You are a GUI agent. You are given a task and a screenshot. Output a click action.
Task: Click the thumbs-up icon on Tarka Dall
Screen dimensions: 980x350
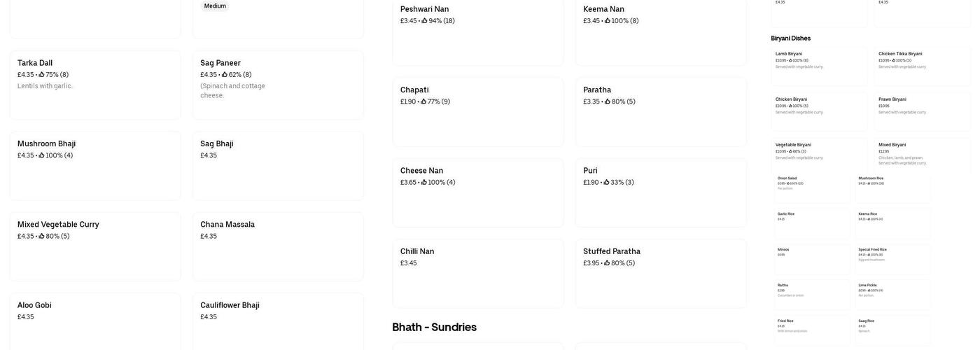(x=41, y=74)
